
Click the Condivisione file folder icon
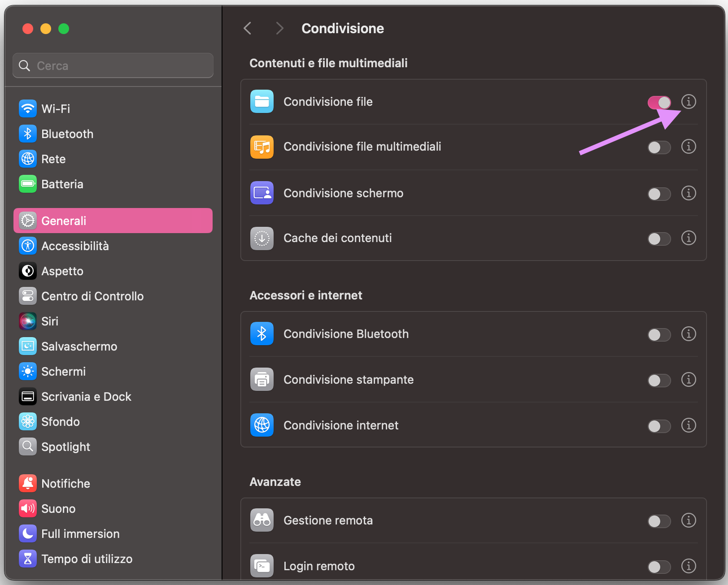tap(262, 102)
